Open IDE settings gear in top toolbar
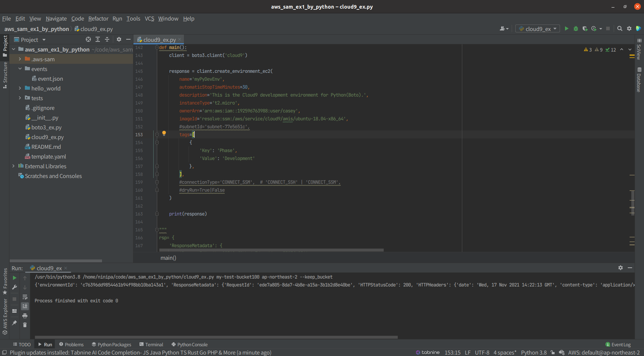644x356 pixels. click(x=629, y=29)
